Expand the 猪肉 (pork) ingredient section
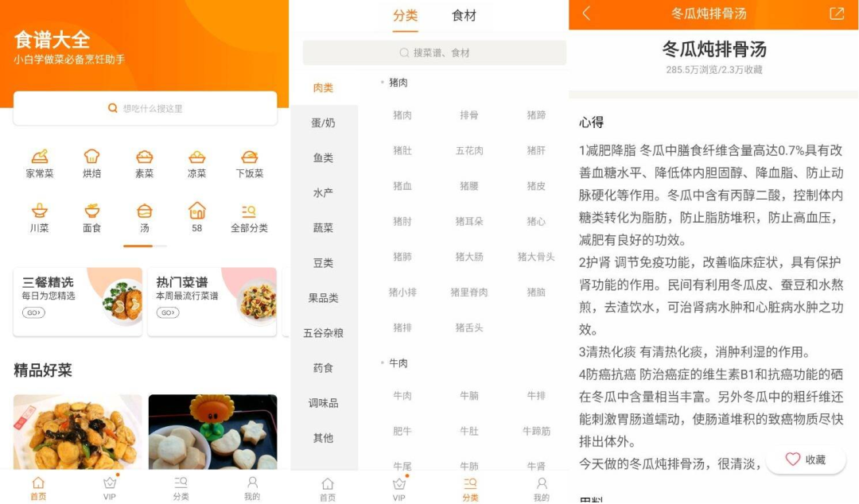Screen dimensions: 859x504 [399, 81]
